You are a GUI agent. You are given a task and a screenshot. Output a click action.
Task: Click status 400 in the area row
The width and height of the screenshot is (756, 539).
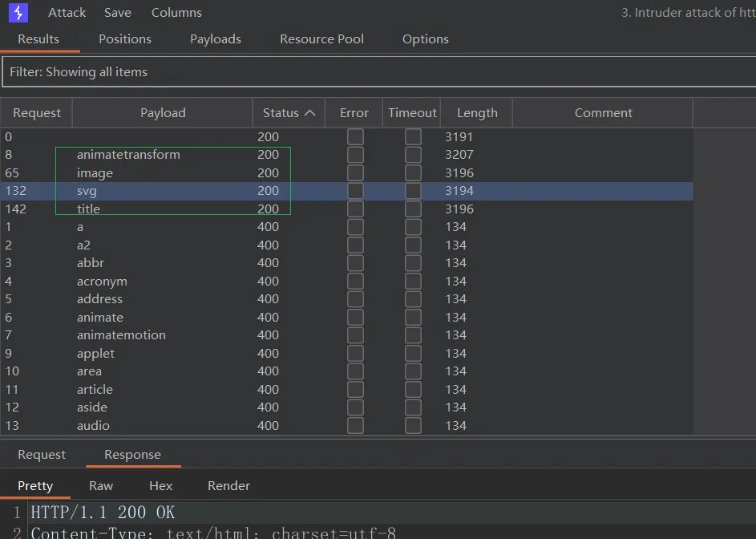268,371
